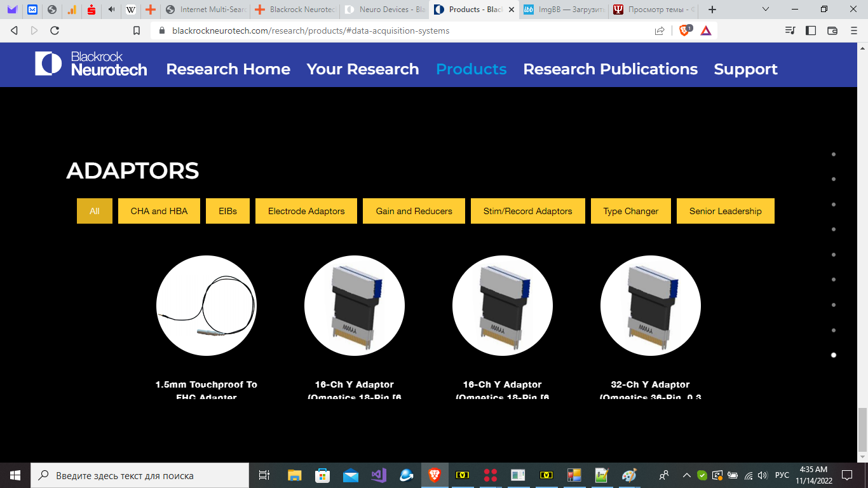Filter adaptors by CHA and HBA

click(x=159, y=211)
